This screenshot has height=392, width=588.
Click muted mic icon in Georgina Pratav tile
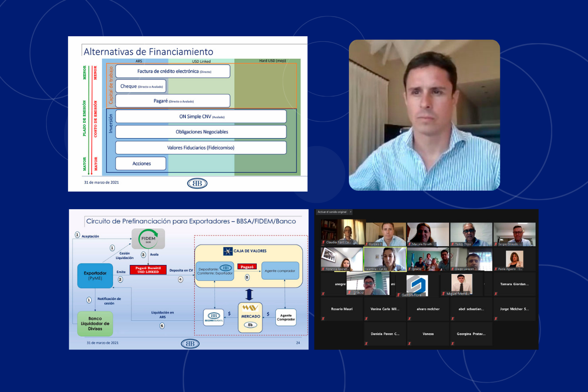[452, 343]
